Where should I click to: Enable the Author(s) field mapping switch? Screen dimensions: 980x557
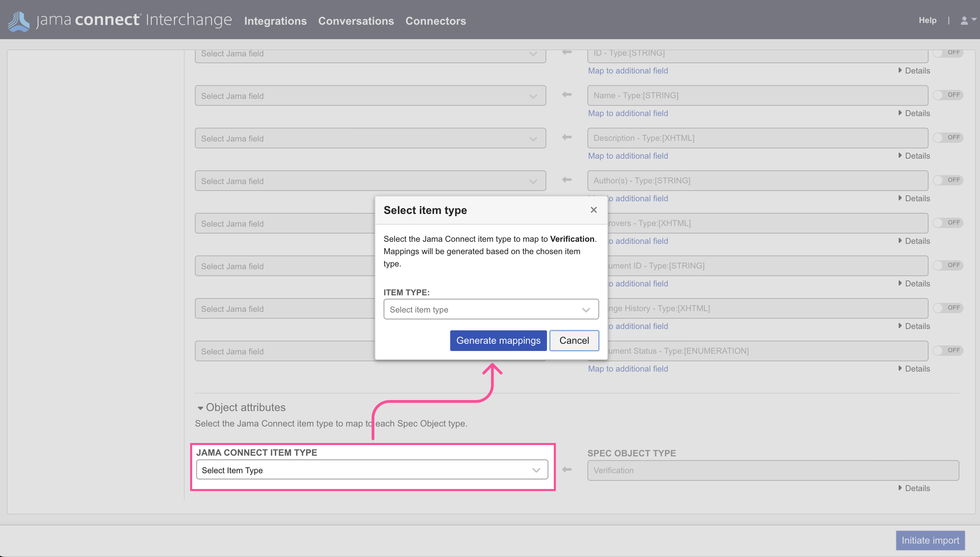click(x=948, y=180)
